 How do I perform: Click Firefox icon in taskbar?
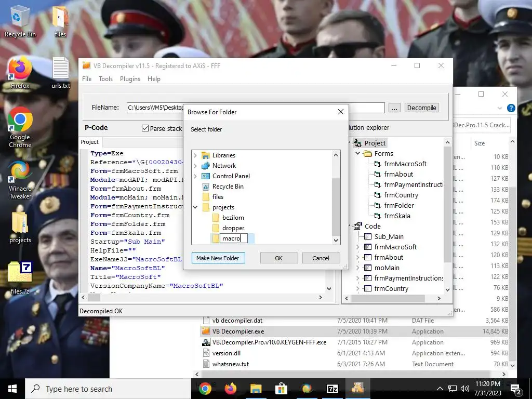[230, 389]
